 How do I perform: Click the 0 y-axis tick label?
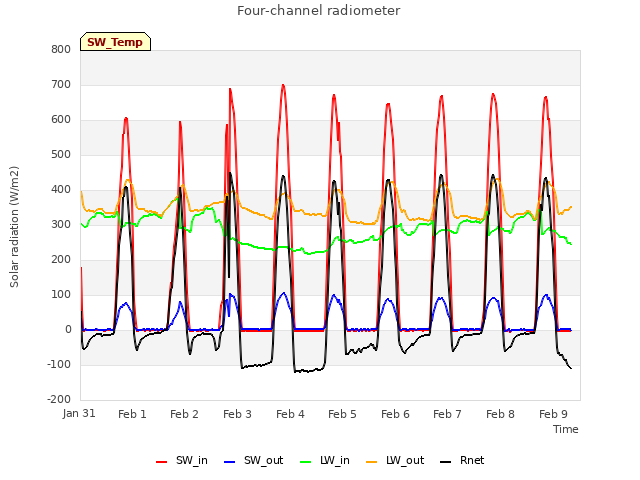click(x=68, y=330)
